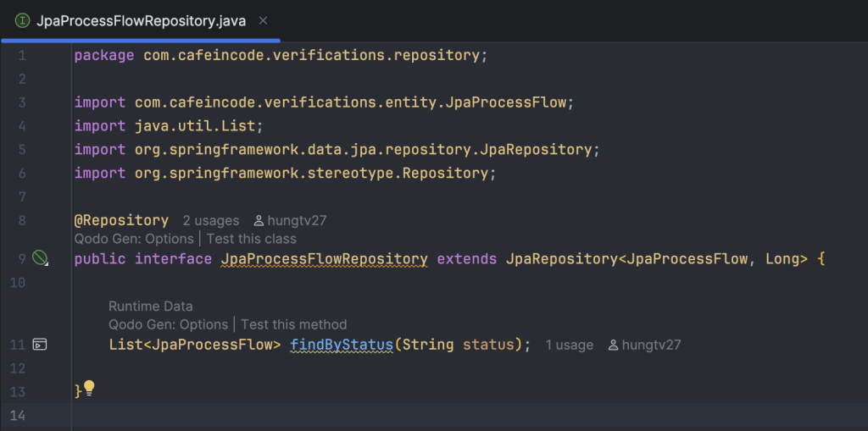The width and height of the screenshot is (868, 431).
Task: Click the green no-implementations gutter icon on line 9
Action: click(x=40, y=257)
